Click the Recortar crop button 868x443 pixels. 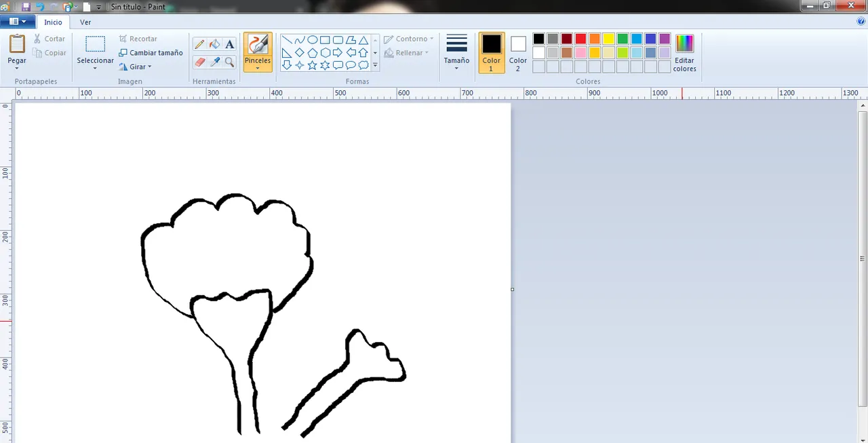coord(138,39)
